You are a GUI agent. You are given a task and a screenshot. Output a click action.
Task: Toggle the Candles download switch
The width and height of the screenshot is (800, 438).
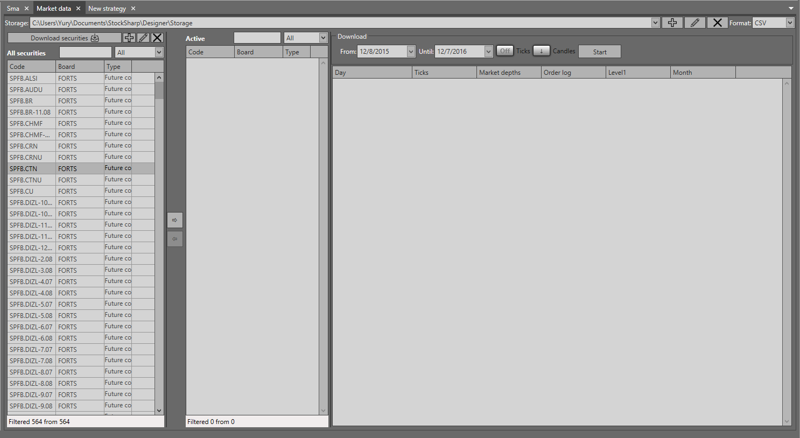[x=540, y=51]
